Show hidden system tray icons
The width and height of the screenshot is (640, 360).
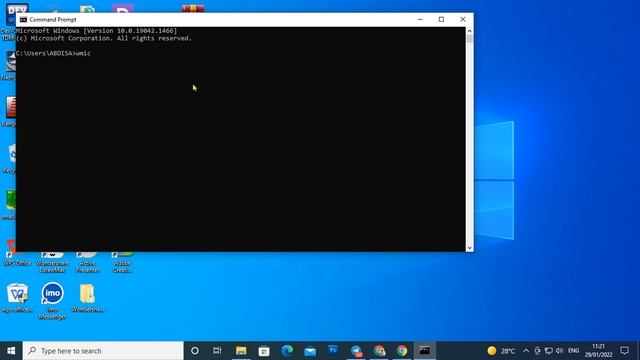click(526, 351)
